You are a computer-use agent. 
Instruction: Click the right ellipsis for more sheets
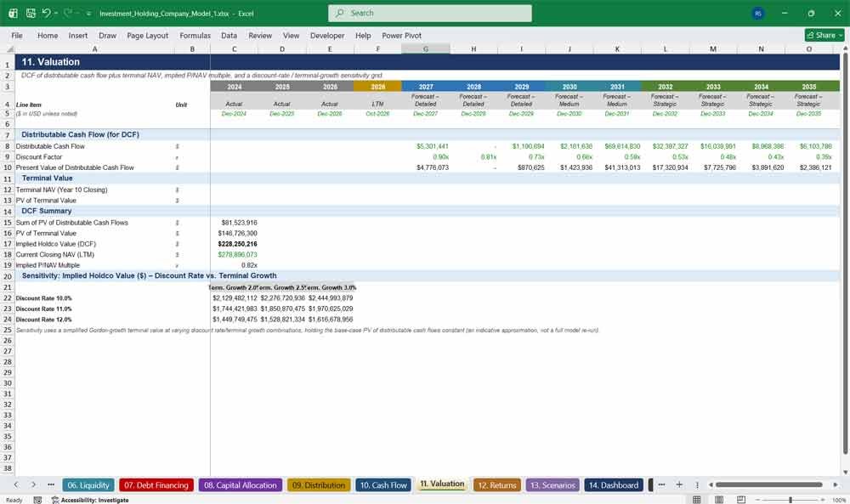pos(661,484)
